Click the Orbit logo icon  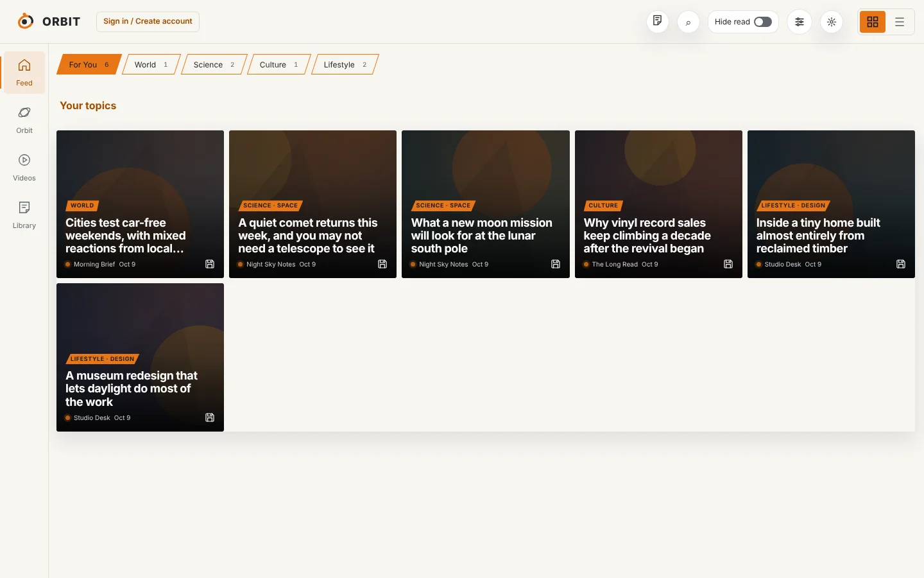(x=26, y=21)
